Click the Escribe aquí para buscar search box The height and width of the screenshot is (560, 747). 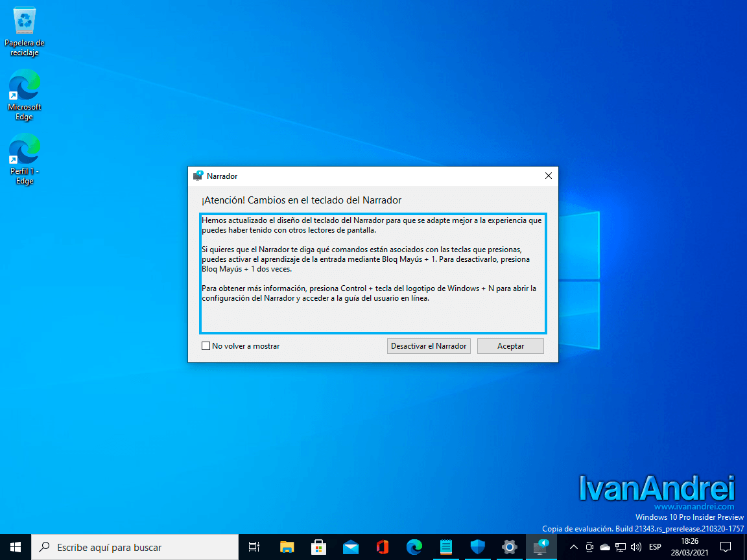135,547
